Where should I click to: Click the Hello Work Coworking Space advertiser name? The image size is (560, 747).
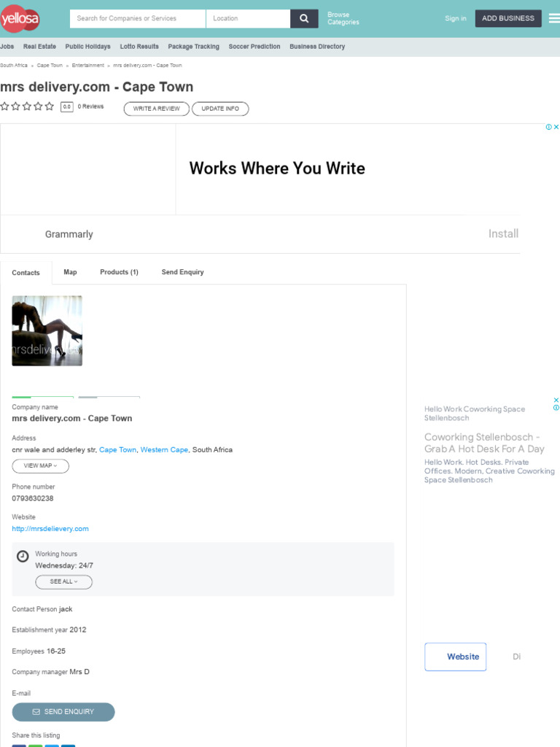click(x=475, y=414)
